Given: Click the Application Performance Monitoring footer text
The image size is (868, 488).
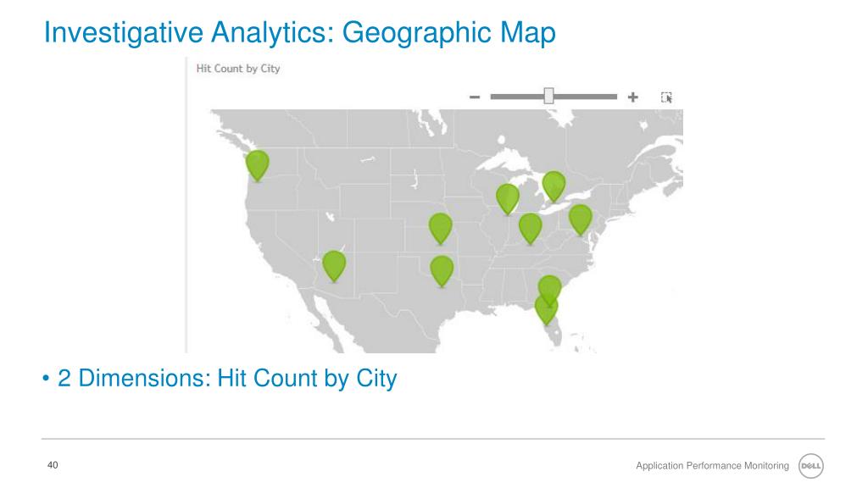Looking at the screenshot, I should coord(712,465).
